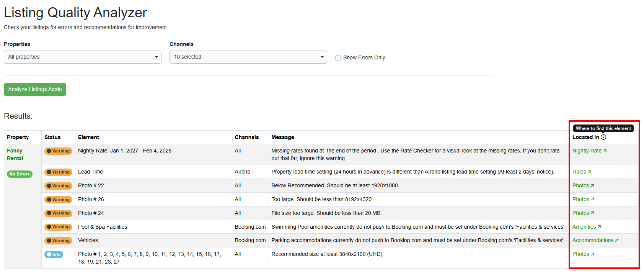
Task: Click the Too large 8192x4320 message
Action: (x=322, y=199)
